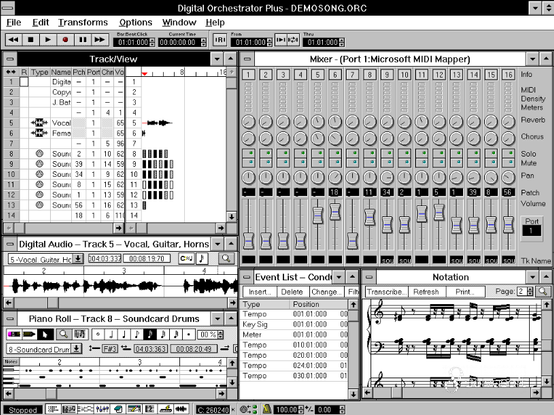Click Delete in the Event List
Screen dimensions: 554x415
click(292, 292)
